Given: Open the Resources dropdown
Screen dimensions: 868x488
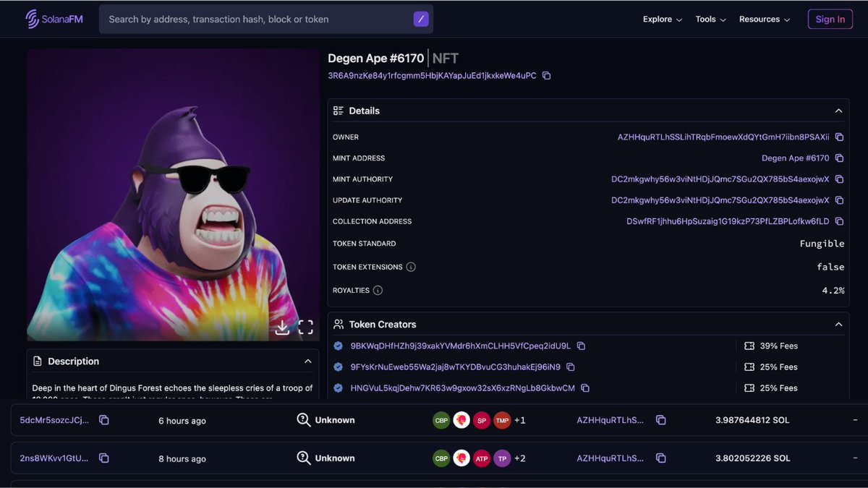Looking at the screenshot, I should (x=764, y=20).
